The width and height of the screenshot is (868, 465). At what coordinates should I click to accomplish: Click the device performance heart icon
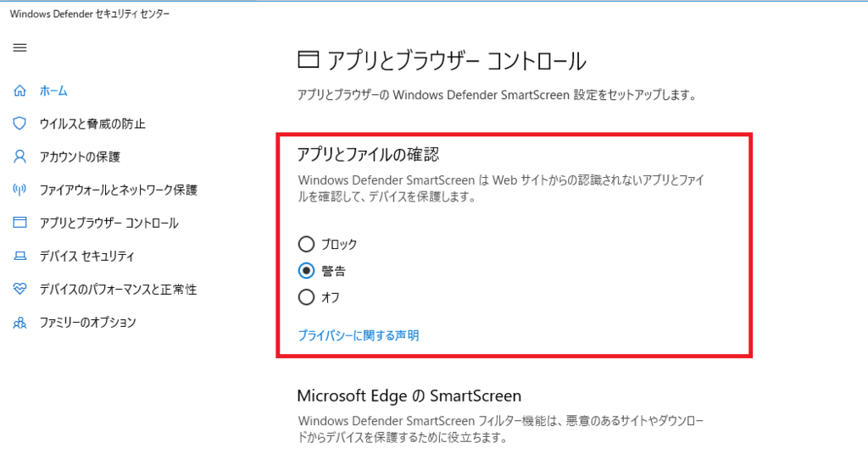20,289
